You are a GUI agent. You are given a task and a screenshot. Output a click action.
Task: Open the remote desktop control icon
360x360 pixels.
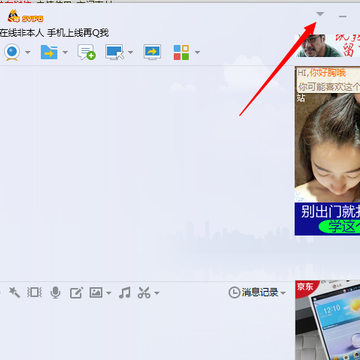point(114,52)
